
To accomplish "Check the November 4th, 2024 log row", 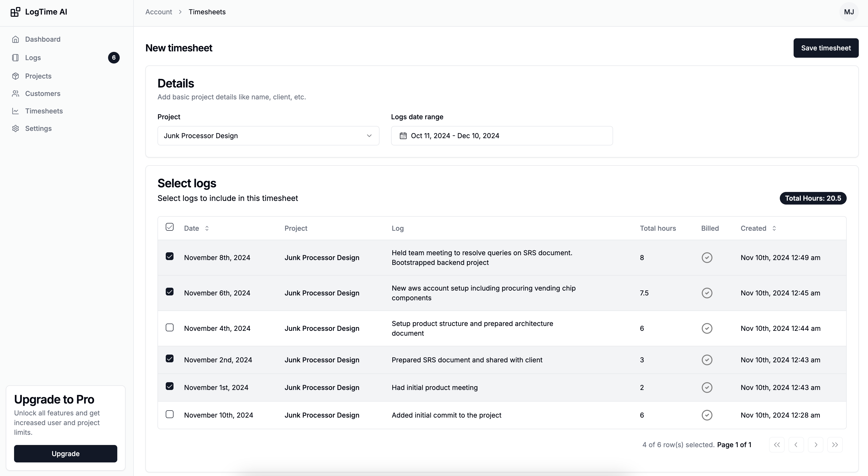I will pyautogui.click(x=169, y=327).
